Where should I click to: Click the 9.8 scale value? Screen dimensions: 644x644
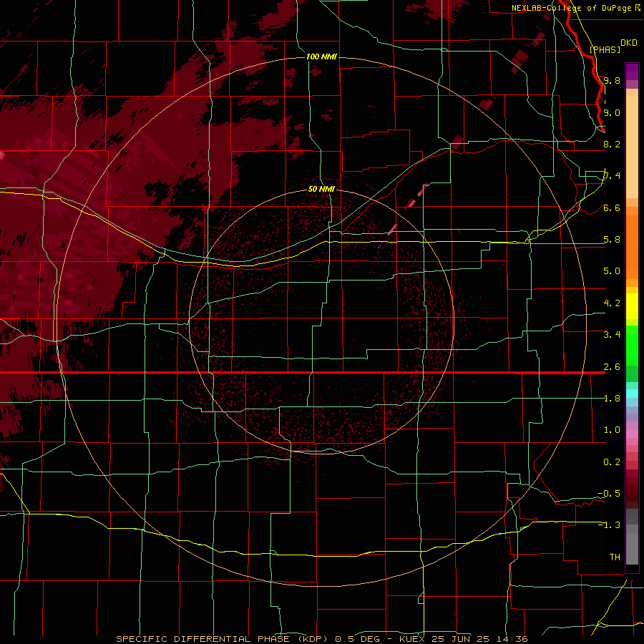[x=612, y=80]
